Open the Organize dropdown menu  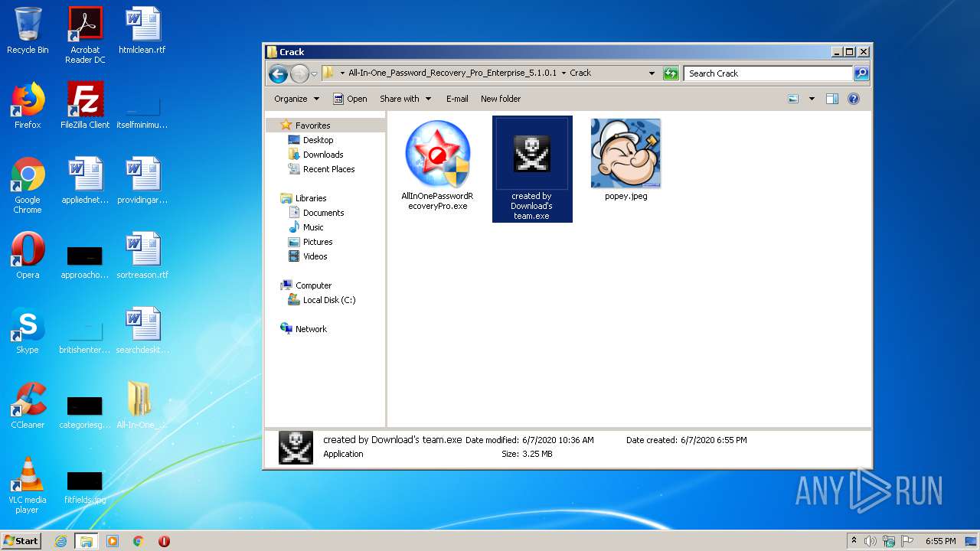click(x=296, y=99)
